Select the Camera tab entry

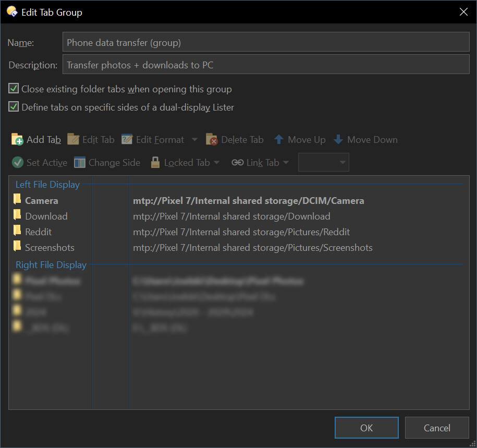coord(41,200)
